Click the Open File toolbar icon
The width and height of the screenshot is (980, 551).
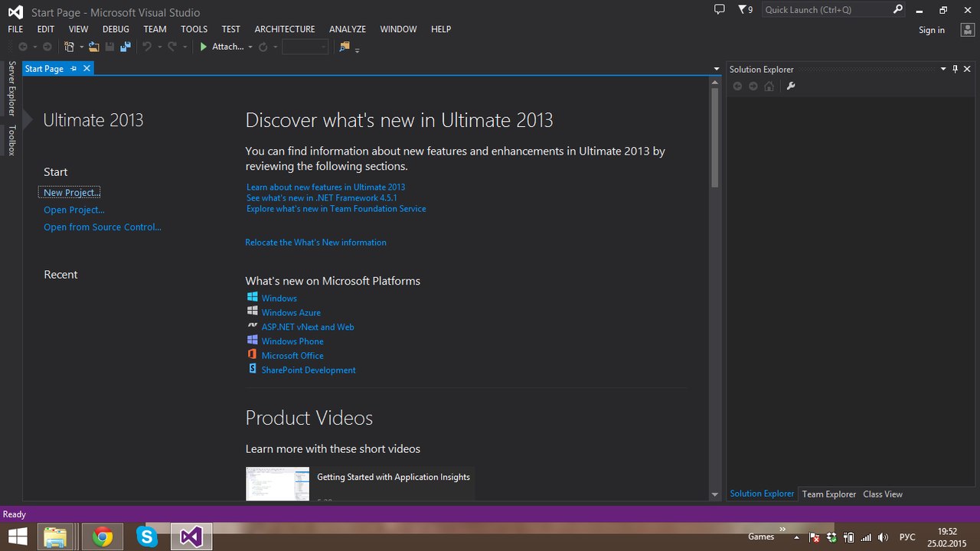[93, 47]
